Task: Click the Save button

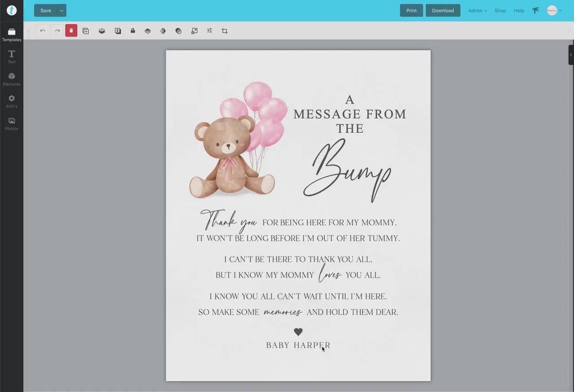Action: coord(46,10)
